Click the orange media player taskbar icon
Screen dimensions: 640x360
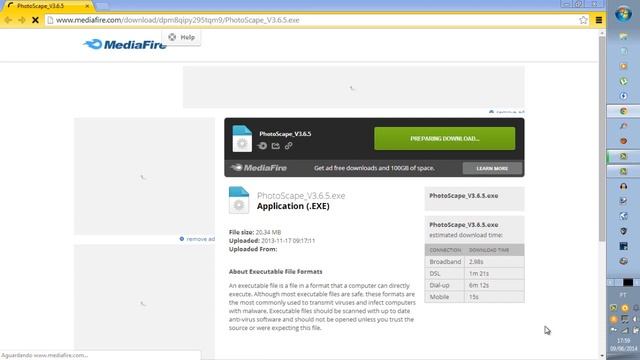[623, 66]
